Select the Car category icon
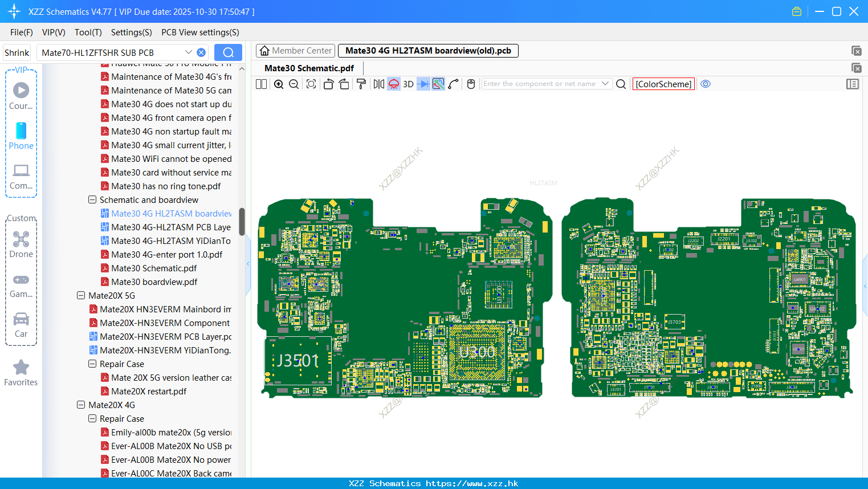Viewport: 868px width, 489px height. pos(21,325)
